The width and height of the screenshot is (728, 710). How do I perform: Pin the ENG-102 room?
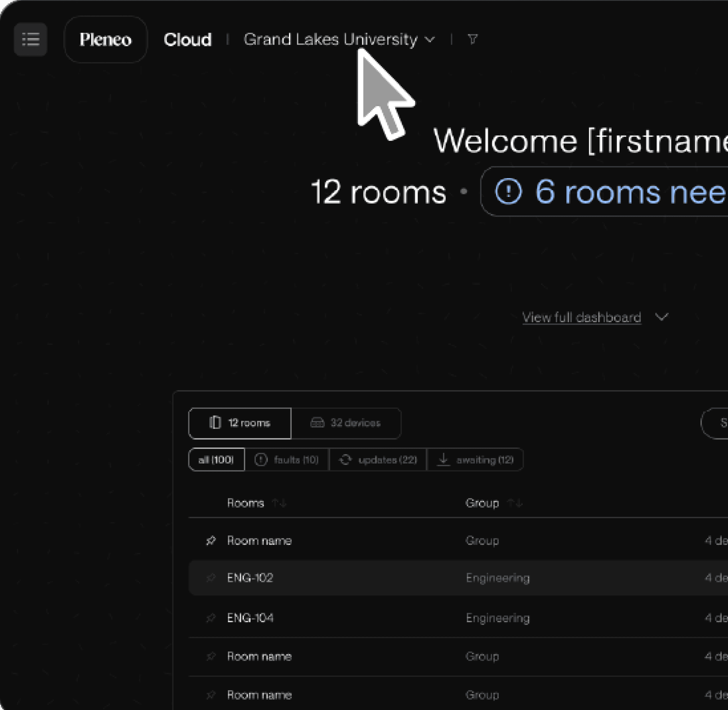[x=211, y=578]
